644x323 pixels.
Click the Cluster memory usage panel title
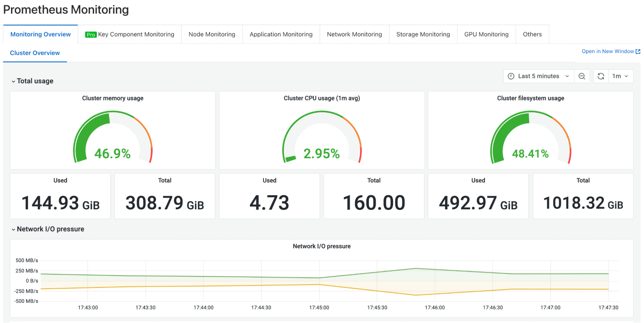113,98
